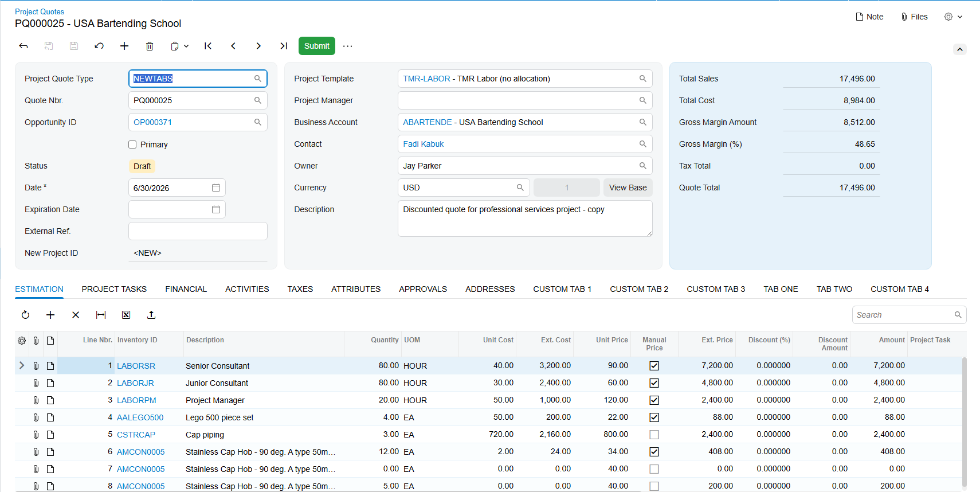This screenshot has height=492, width=980.
Task: Open grid column configuration gear icon
Action: click(22, 341)
